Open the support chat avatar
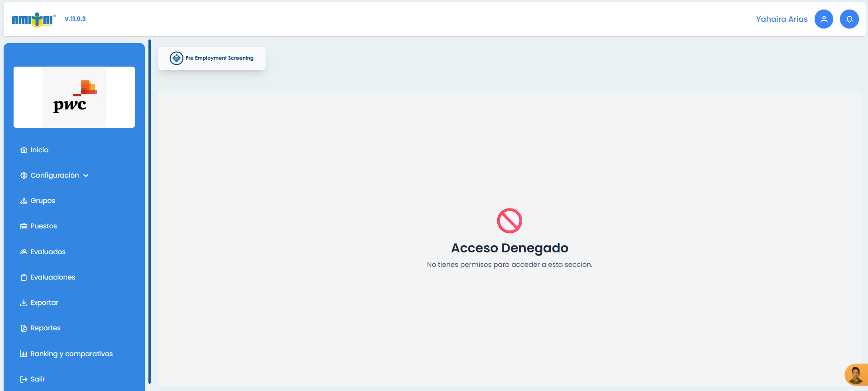Image resolution: width=868 pixels, height=391 pixels. pos(855,375)
